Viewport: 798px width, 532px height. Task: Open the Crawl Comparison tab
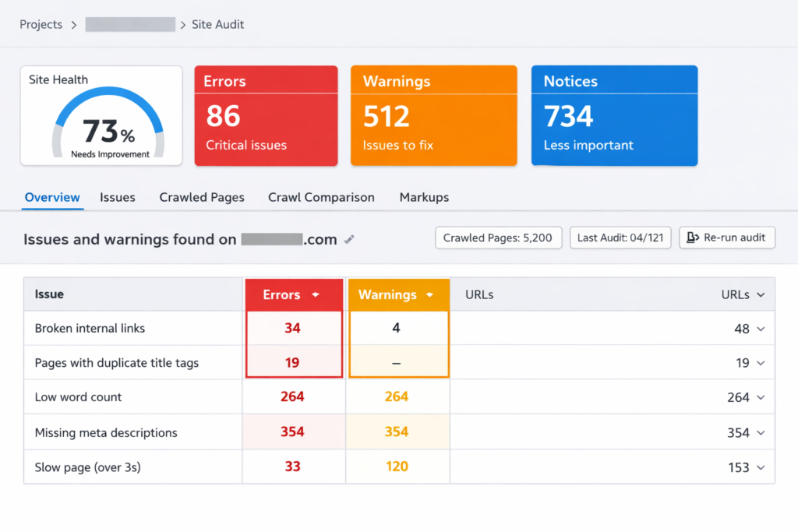[321, 197]
